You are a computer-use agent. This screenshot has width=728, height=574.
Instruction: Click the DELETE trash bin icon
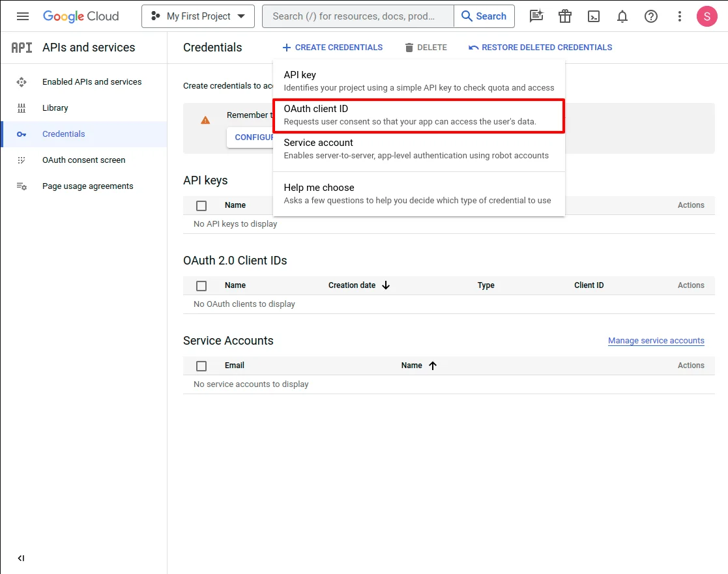[x=409, y=48]
